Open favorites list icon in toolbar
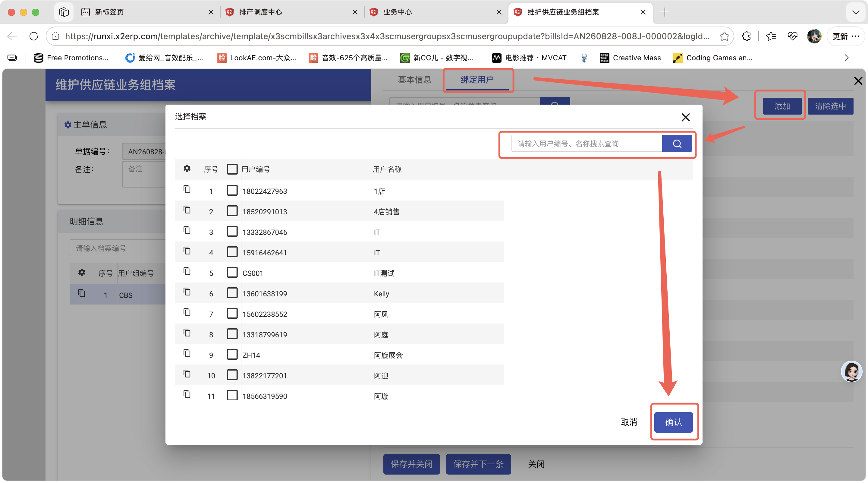The width and height of the screenshot is (868, 483). pyautogui.click(x=771, y=36)
